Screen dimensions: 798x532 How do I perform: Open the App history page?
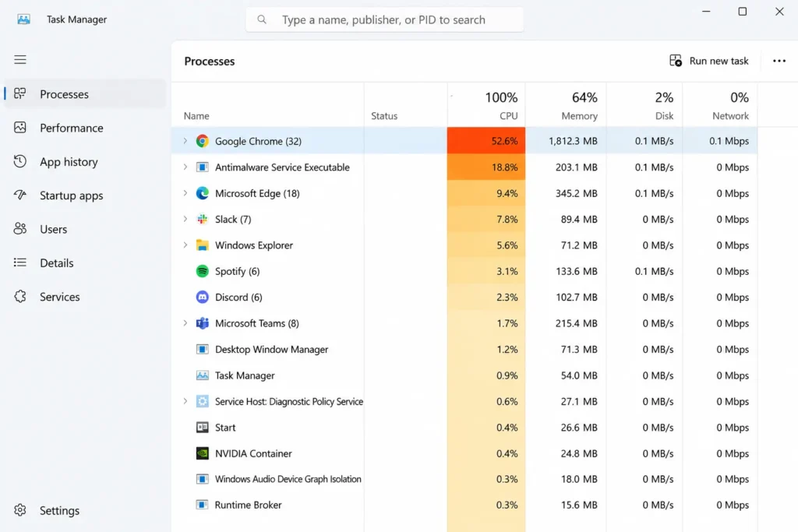click(x=85, y=161)
